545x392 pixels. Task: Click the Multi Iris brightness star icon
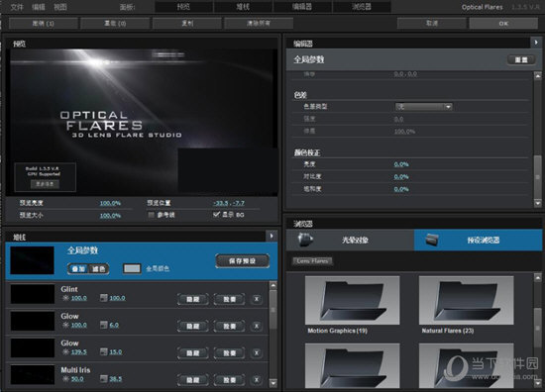pyautogui.click(x=65, y=379)
